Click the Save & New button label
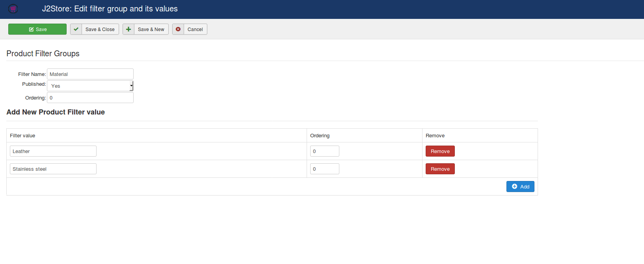644x264 pixels. 151,29
